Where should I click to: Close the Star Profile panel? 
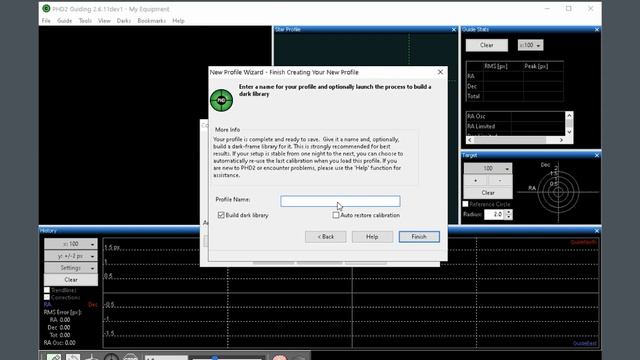point(454,30)
